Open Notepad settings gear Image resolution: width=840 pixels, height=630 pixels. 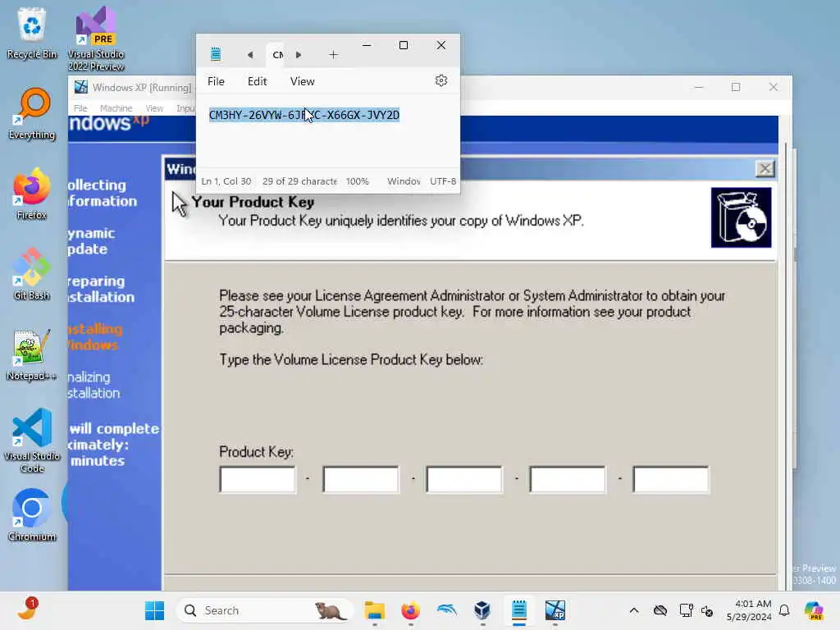click(441, 81)
